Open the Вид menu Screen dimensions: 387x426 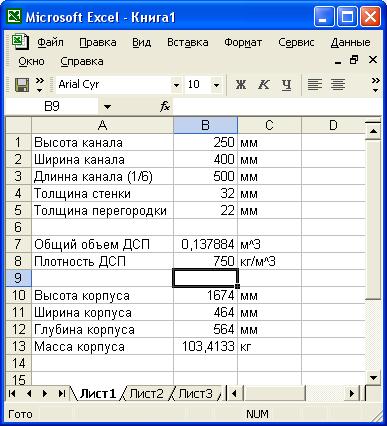pos(142,42)
